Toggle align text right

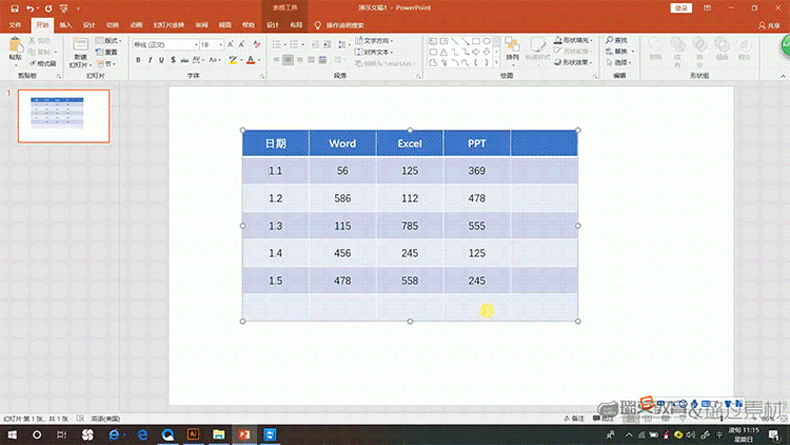click(x=299, y=60)
